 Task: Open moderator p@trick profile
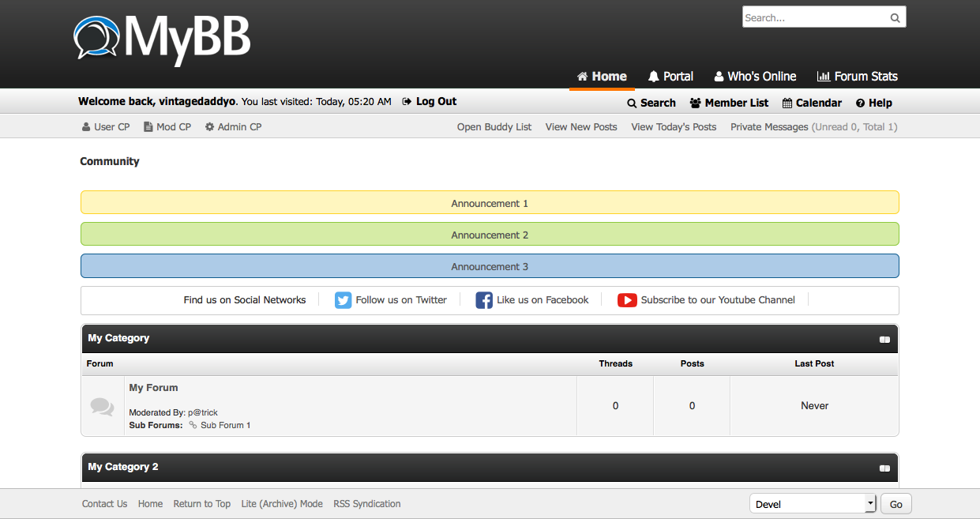203,413
